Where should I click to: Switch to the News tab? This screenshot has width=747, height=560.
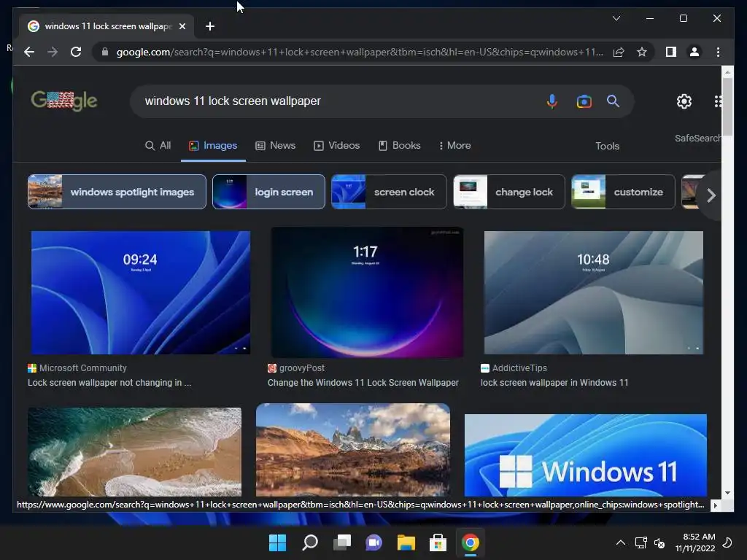pyautogui.click(x=275, y=145)
